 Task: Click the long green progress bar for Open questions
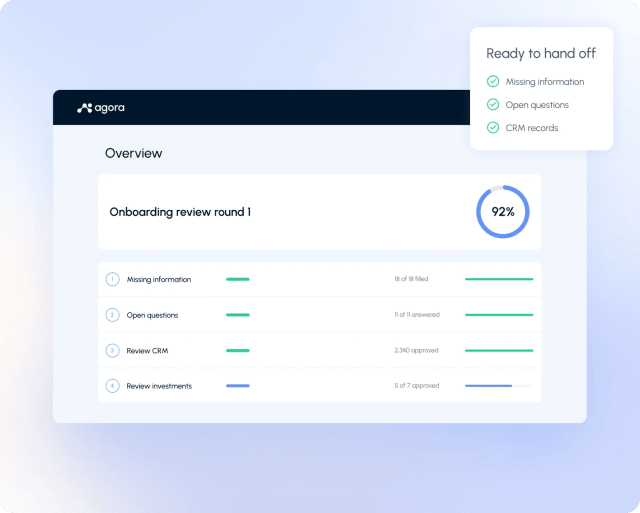[x=499, y=315]
